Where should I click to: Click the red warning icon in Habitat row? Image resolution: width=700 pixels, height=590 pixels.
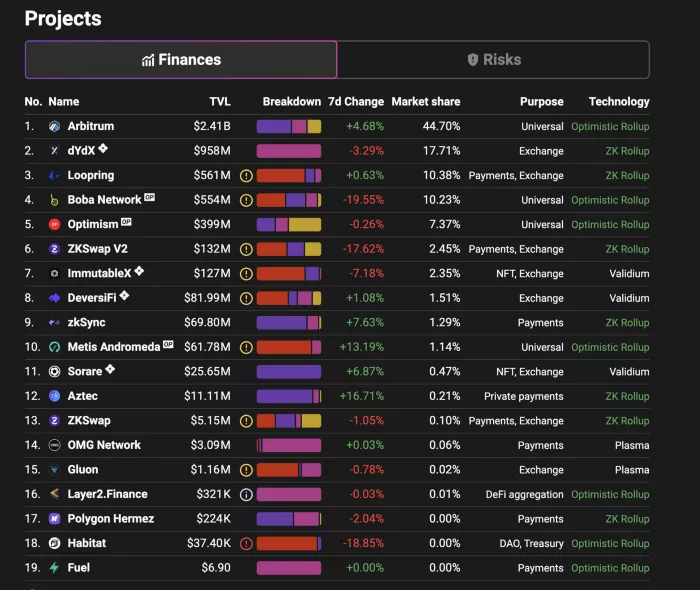click(246, 544)
